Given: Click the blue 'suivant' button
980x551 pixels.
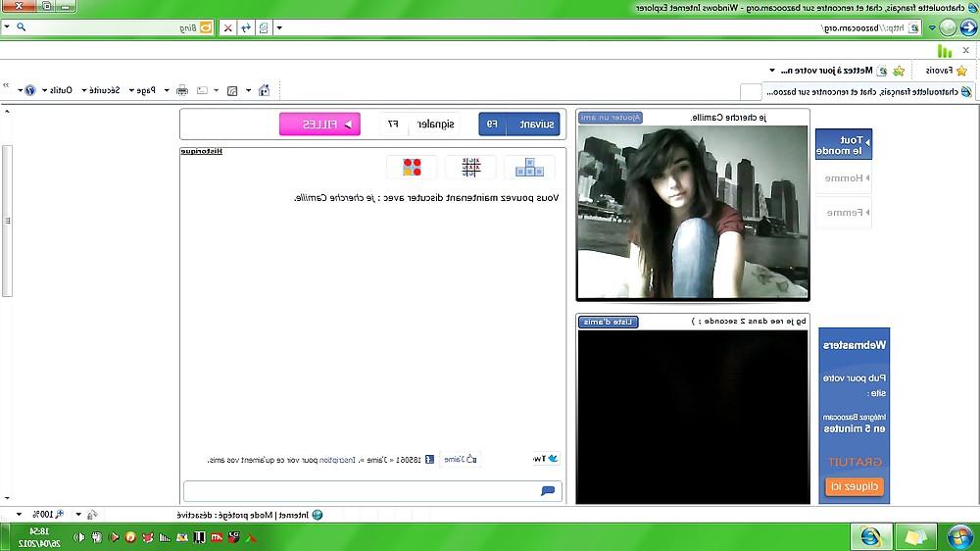Looking at the screenshot, I should pyautogui.click(x=519, y=125).
